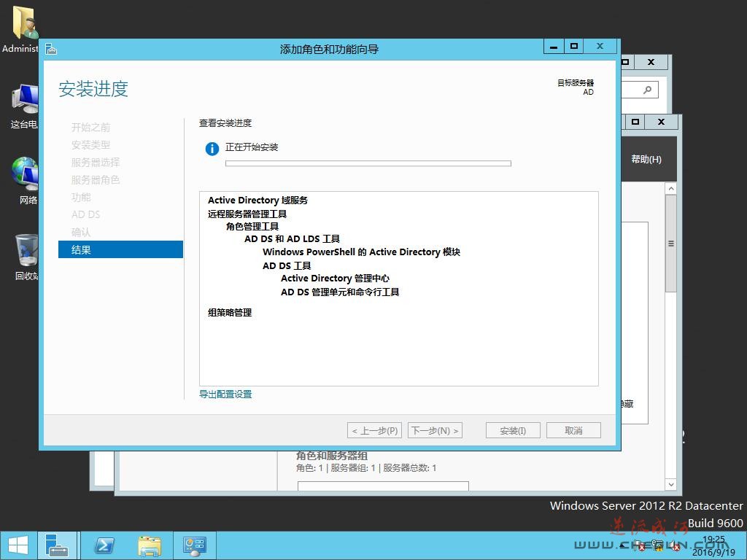Click the 取消 button

pos(573,430)
